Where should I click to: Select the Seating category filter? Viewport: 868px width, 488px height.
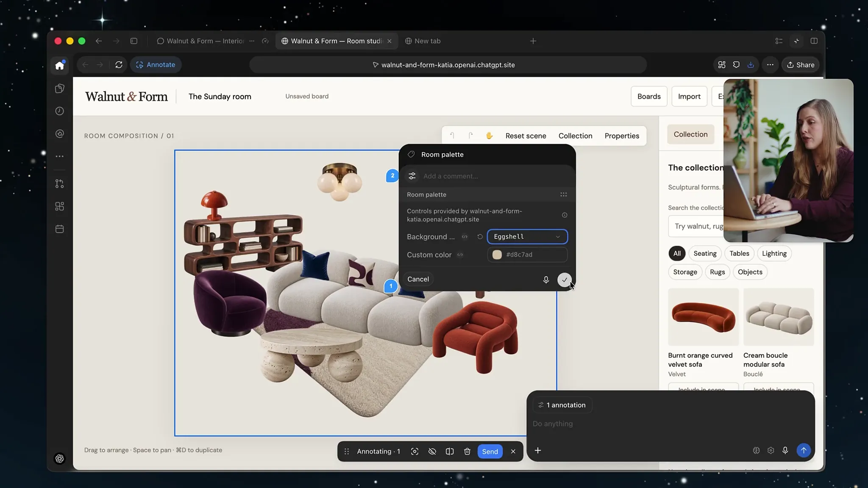click(705, 253)
